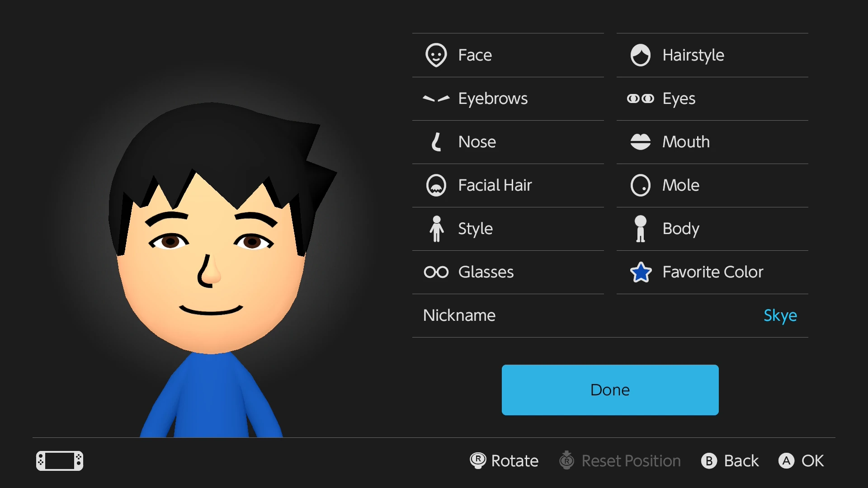
Task: Click the Eyes icon
Action: point(640,98)
